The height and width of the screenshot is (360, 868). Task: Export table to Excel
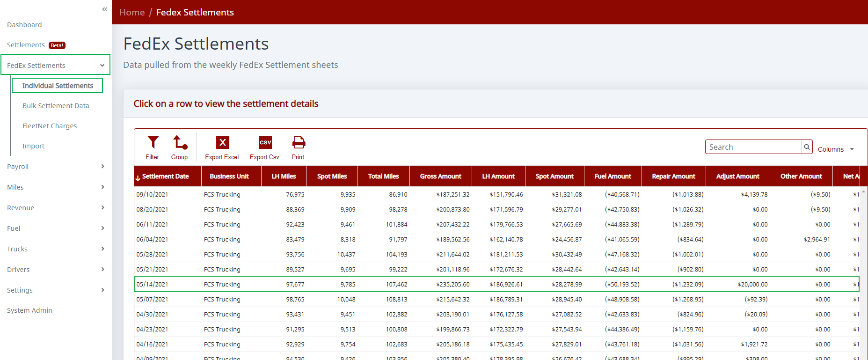[x=222, y=147]
